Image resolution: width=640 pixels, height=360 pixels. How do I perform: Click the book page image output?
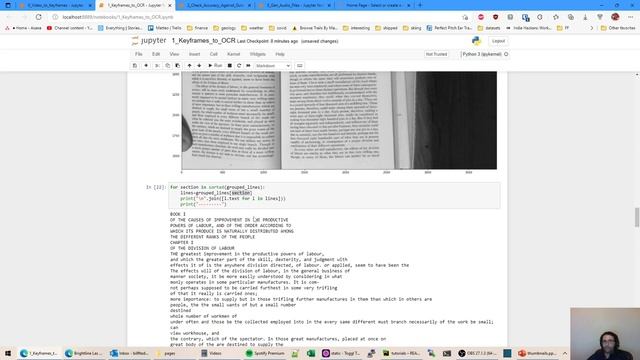coord(339,120)
